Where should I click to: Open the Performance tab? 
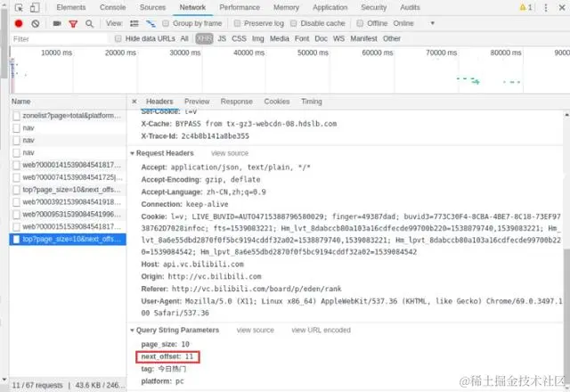(x=240, y=7)
